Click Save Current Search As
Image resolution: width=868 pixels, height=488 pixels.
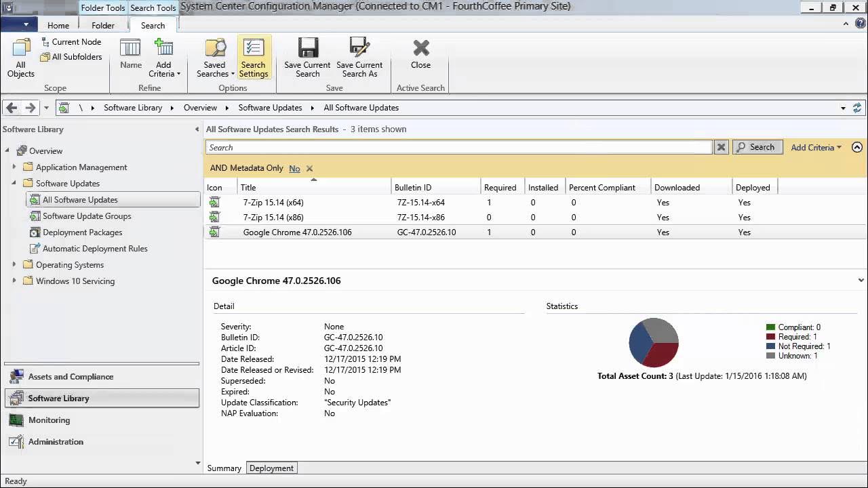click(359, 58)
